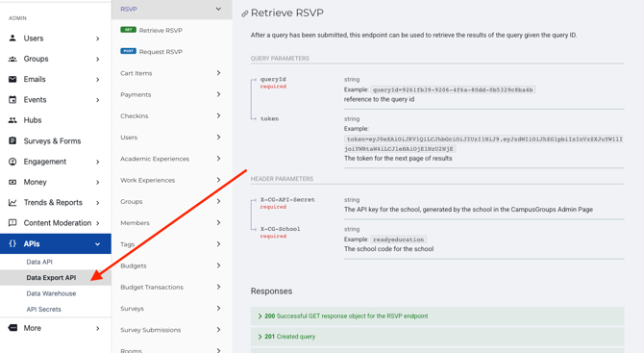The height and width of the screenshot is (353, 644).
Task: Click the Trends & Reports chart icon
Action: pyautogui.click(x=12, y=203)
